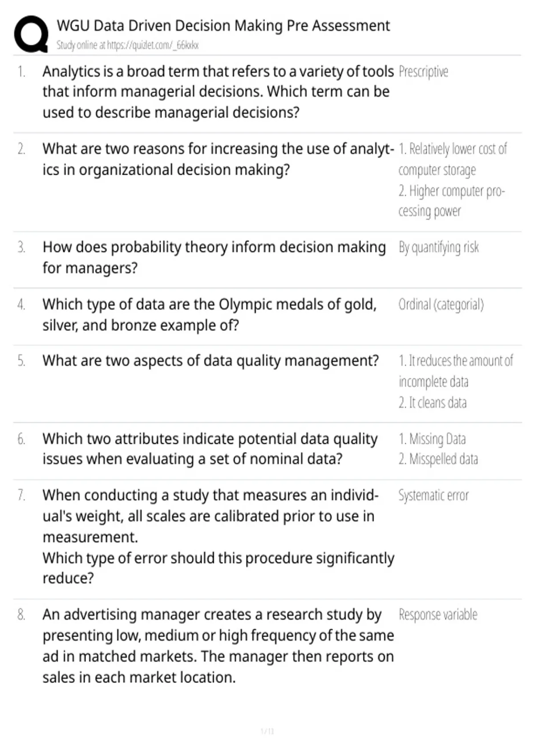Click question 3 about probability theory
The width and height of the screenshot is (534, 756).
(214, 257)
